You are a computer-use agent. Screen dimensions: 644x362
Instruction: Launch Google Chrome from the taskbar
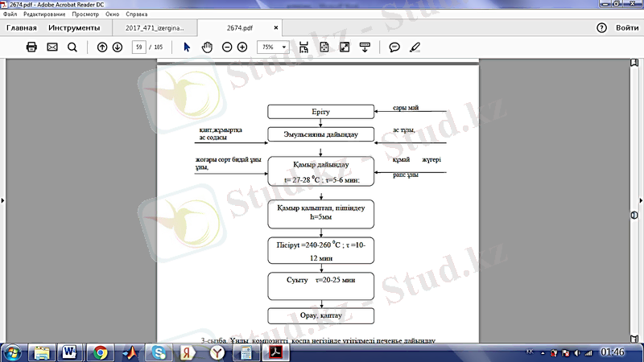100,353
